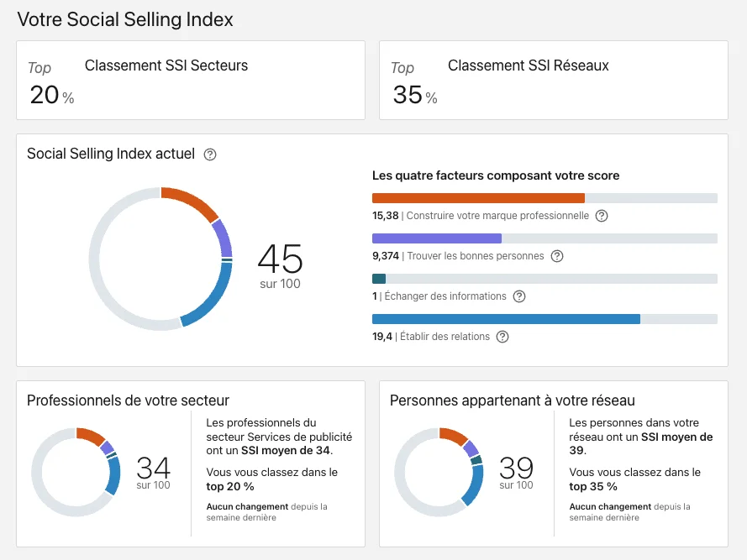Click 'Aucun changement' in the sector card

click(247, 506)
